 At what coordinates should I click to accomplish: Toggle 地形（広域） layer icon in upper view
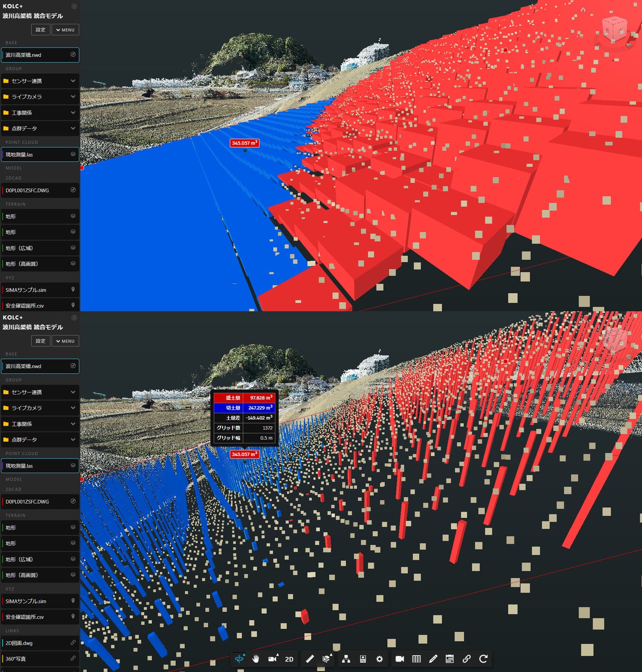[x=73, y=248]
